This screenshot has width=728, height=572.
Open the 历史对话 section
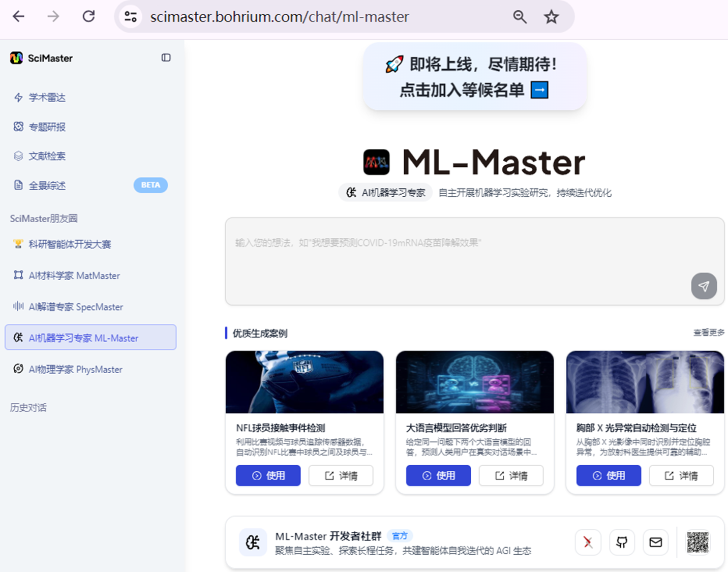28,407
